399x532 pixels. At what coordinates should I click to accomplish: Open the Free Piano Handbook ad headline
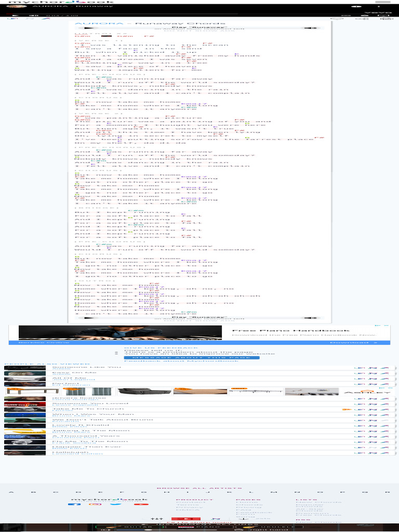[x=291, y=330]
